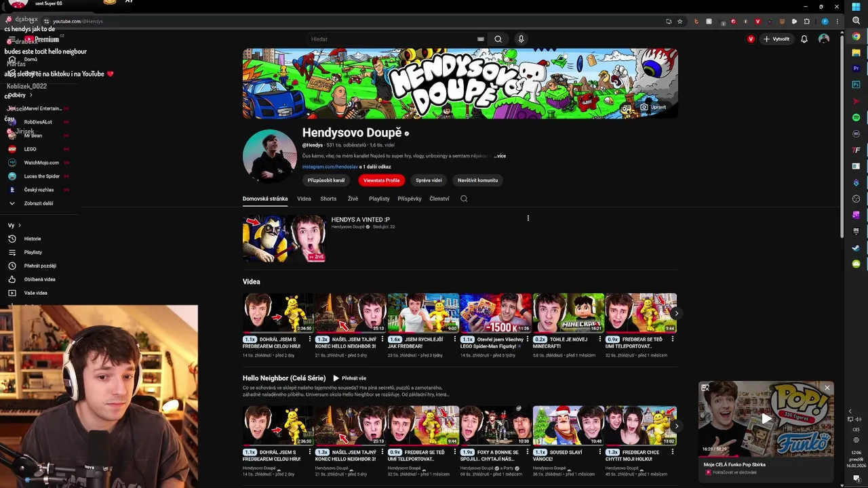868x488 pixels.
Task: Start voice search with microphone icon
Action: 521,39
